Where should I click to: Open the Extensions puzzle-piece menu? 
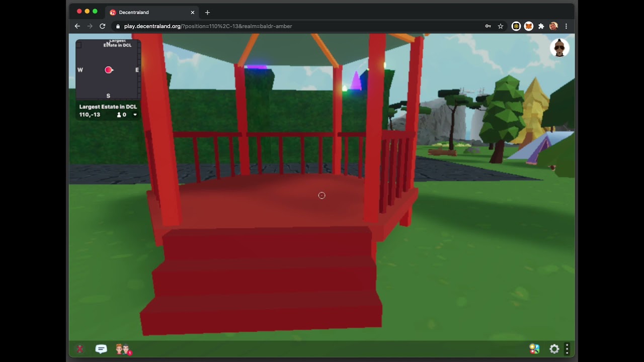pyautogui.click(x=541, y=26)
